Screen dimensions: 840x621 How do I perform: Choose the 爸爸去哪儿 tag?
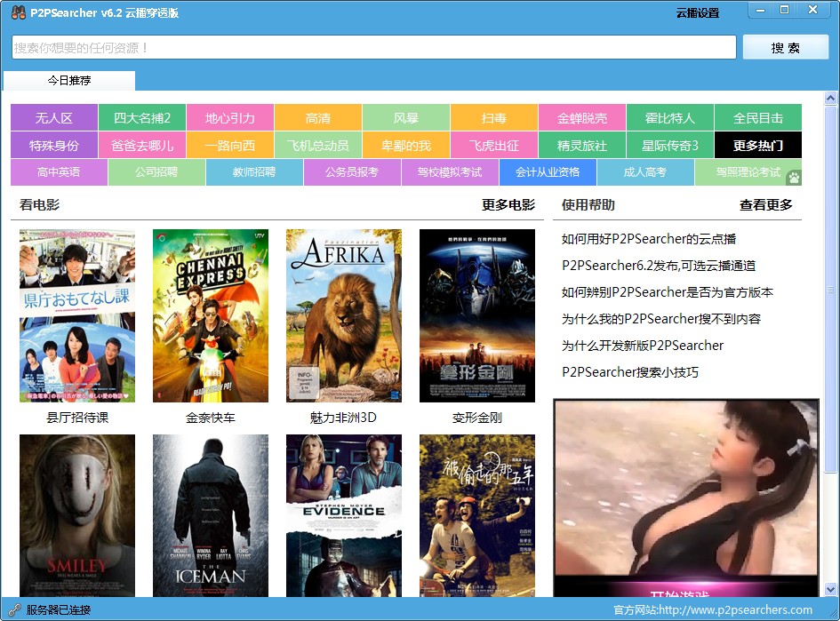pyautogui.click(x=141, y=145)
